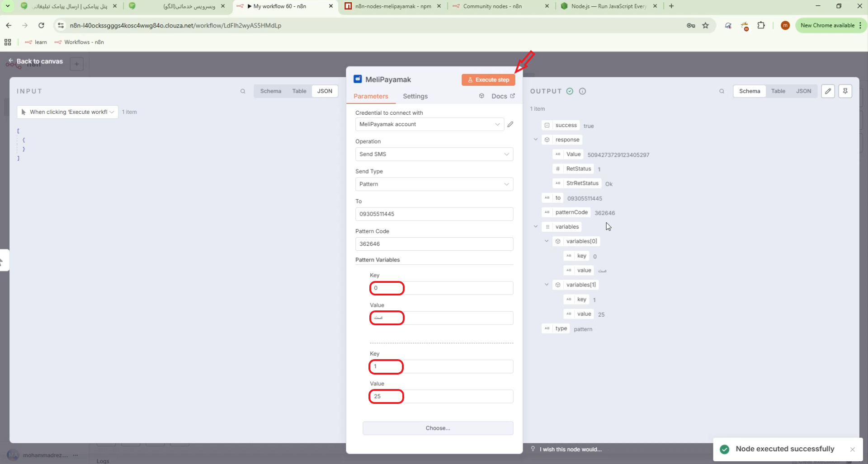Viewport: 868px width, 464px height.
Task: Click the Pattern Code input field
Action: [434, 244]
